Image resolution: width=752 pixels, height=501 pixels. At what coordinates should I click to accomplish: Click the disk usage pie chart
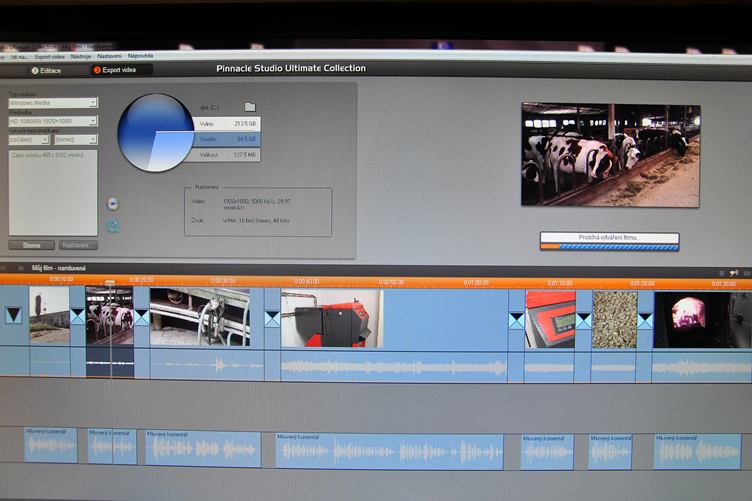point(156,133)
